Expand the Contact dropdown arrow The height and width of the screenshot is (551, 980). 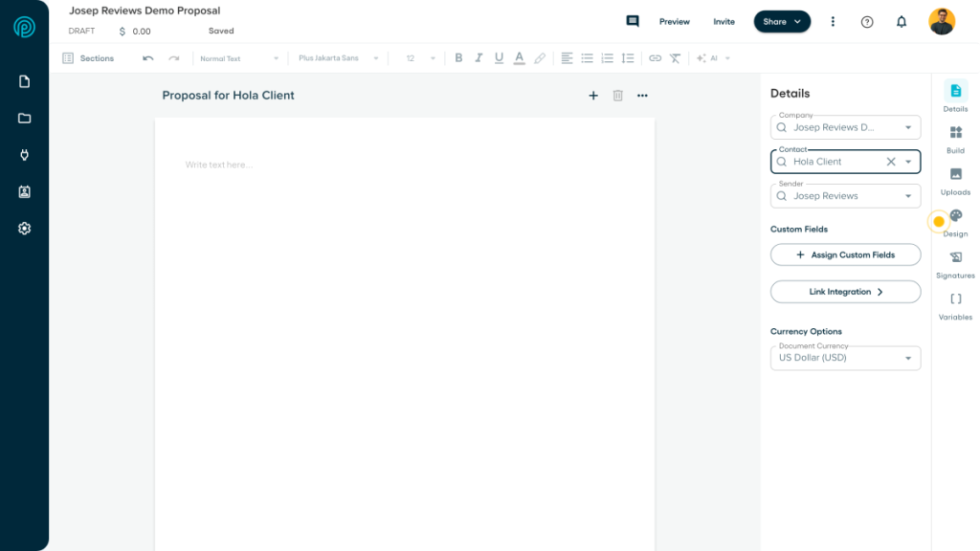908,162
